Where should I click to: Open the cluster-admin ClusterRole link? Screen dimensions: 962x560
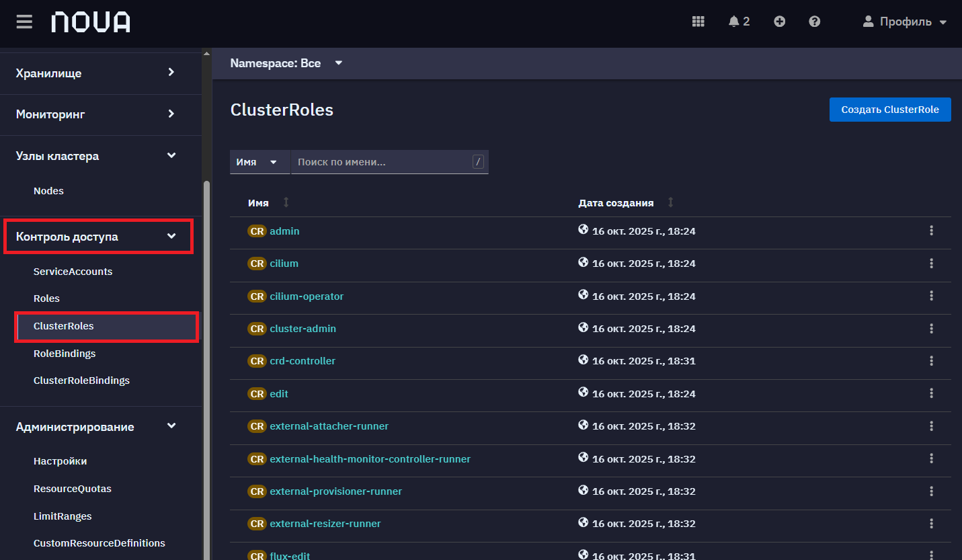[x=303, y=329]
